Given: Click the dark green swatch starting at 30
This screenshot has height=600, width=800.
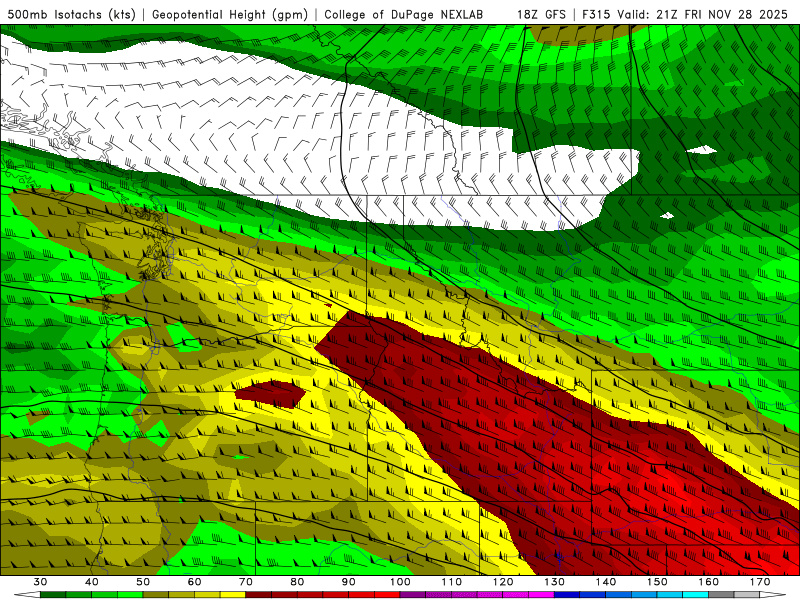Looking at the screenshot, I should pyautogui.click(x=53, y=594).
